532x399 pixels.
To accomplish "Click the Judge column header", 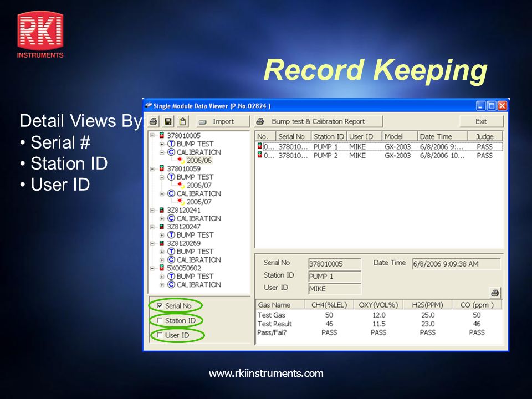I will [485, 136].
